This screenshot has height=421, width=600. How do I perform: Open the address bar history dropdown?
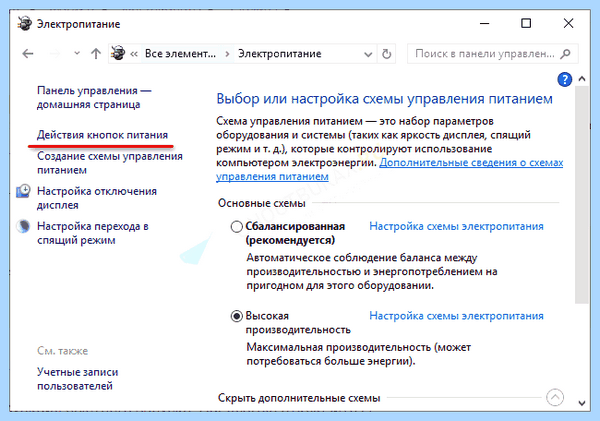coord(368,54)
